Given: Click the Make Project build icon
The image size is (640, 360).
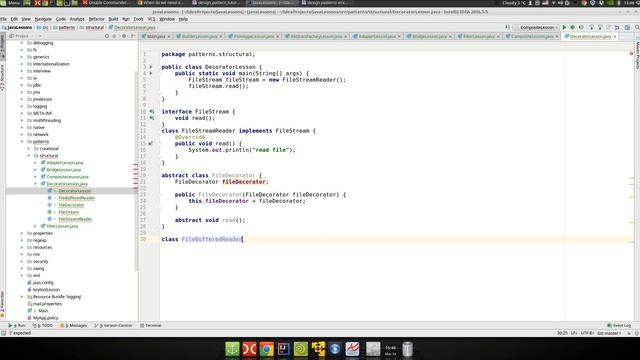Looking at the screenshot, I should click(507, 27).
